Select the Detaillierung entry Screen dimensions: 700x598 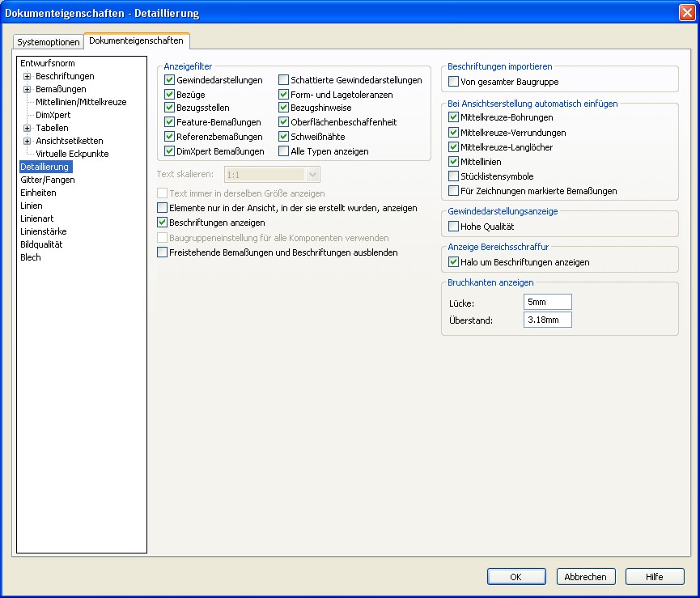(x=45, y=167)
